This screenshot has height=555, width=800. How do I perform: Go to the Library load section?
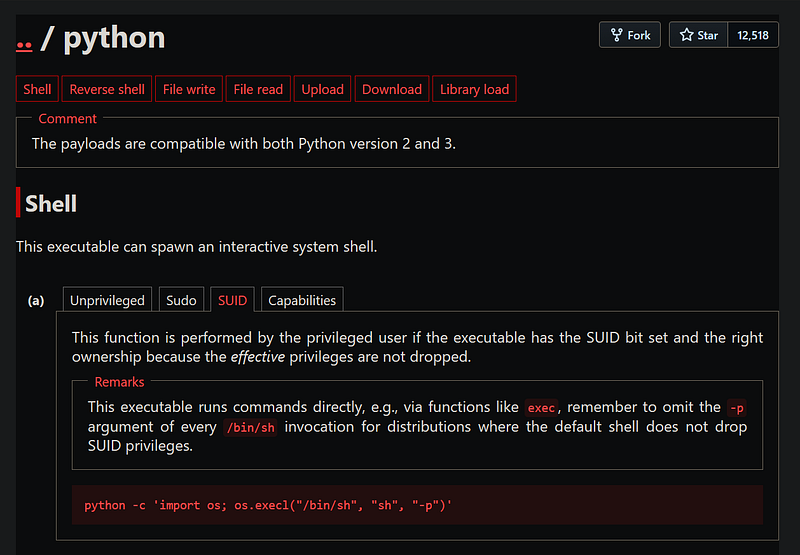tap(474, 89)
